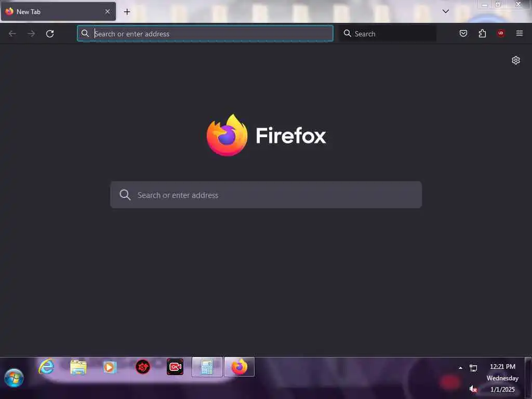Viewport: 532px width, 399px height.
Task: Minimize the Firefox window
Action: [485, 5]
